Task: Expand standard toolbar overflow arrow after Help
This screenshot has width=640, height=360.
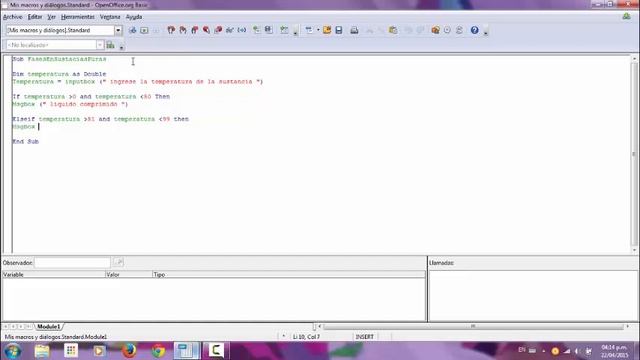Action: (486, 32)
